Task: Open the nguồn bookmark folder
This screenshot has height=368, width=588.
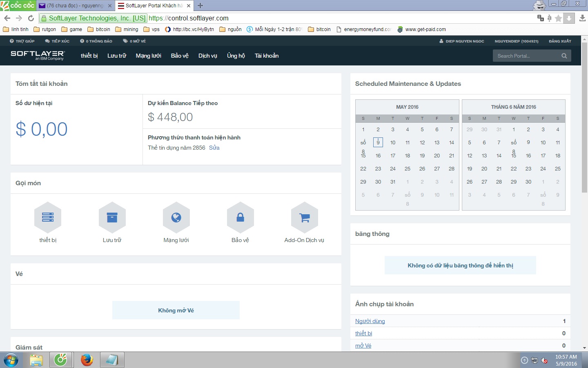Action: tap(231, 29)
